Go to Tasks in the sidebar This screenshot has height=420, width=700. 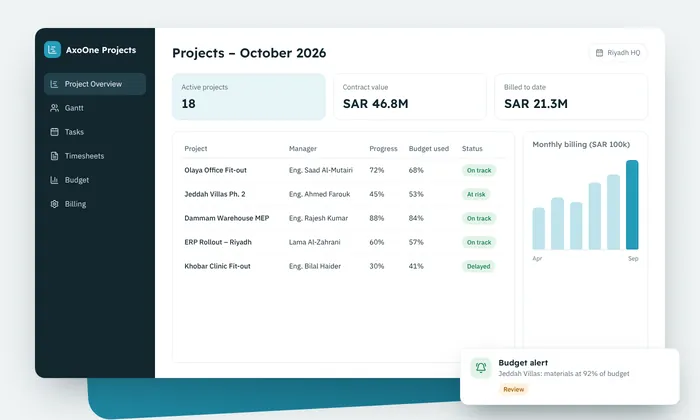[95, 132]
